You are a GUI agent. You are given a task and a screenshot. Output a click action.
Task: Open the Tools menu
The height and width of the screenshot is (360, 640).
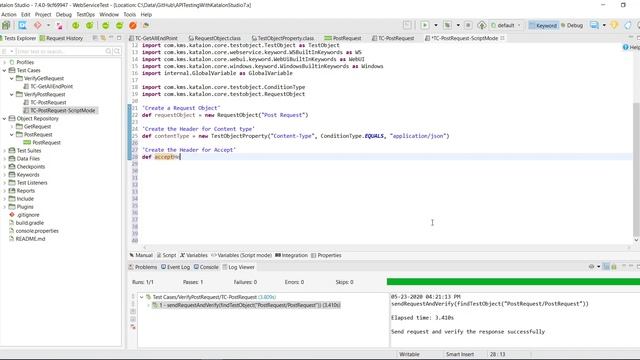(129, 14)
